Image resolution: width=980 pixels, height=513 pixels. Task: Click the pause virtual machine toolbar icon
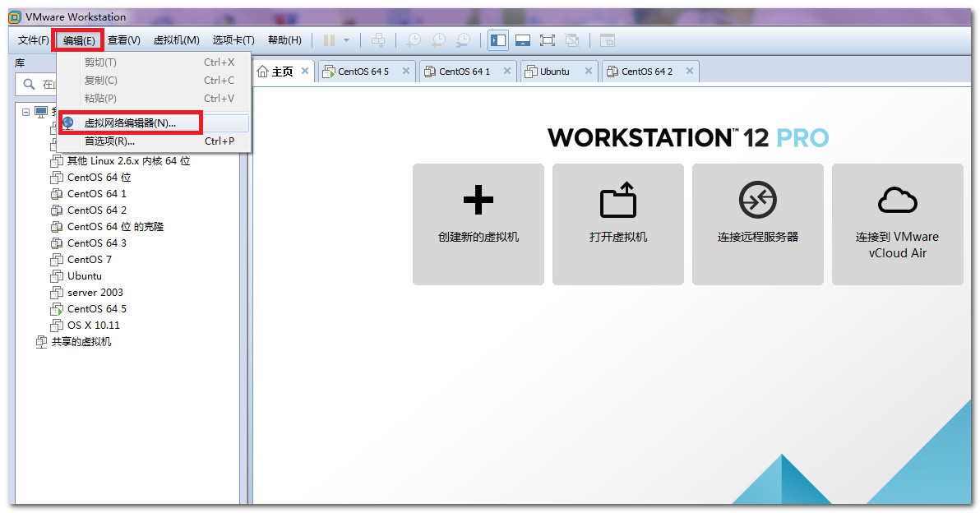(329, 40)
